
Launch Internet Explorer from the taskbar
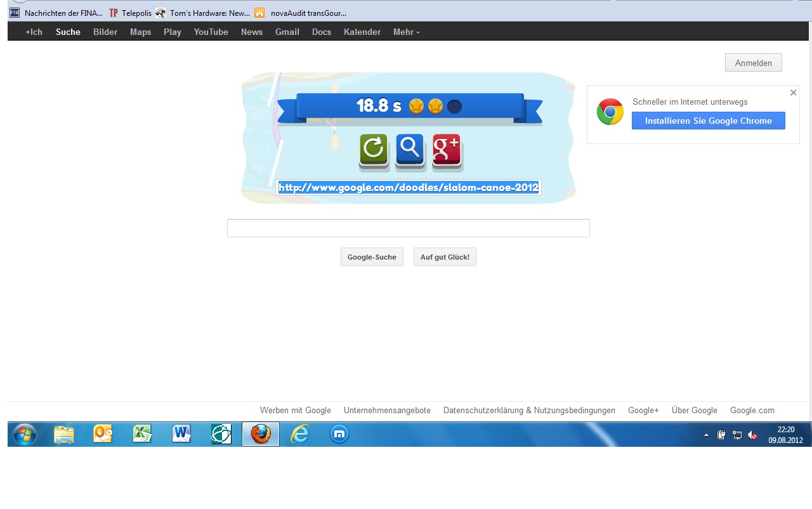tap(299, 434)
